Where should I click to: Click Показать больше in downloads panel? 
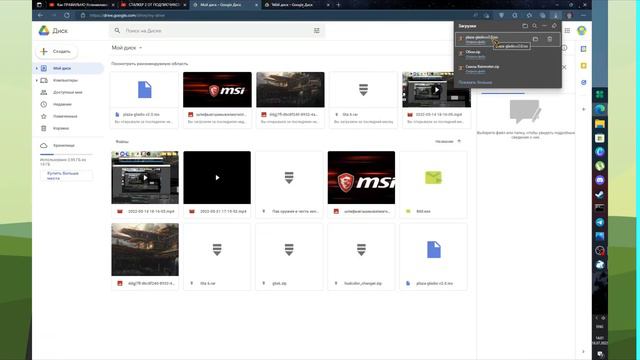coord(475,82)
